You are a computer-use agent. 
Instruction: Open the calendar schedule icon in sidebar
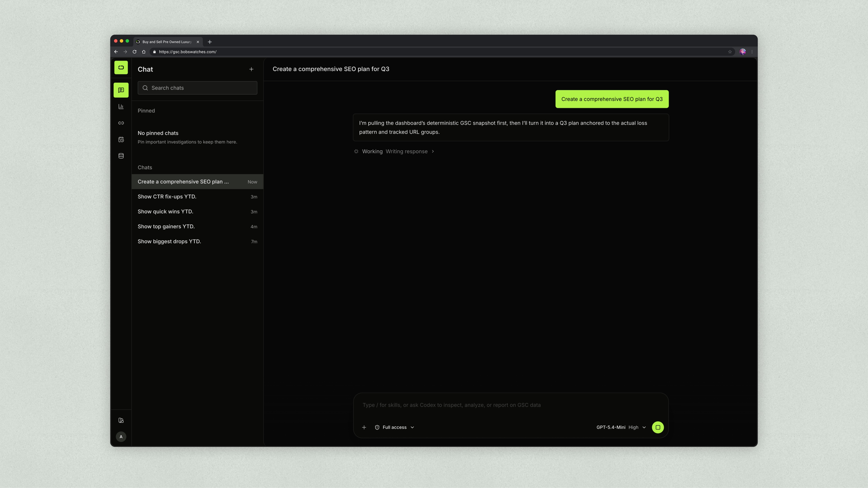tap(121, 139)
